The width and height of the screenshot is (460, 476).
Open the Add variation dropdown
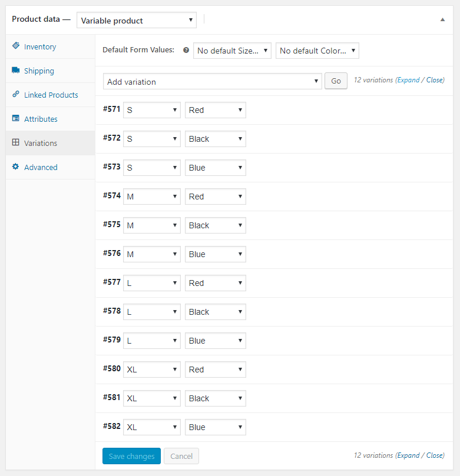[213, 81]
